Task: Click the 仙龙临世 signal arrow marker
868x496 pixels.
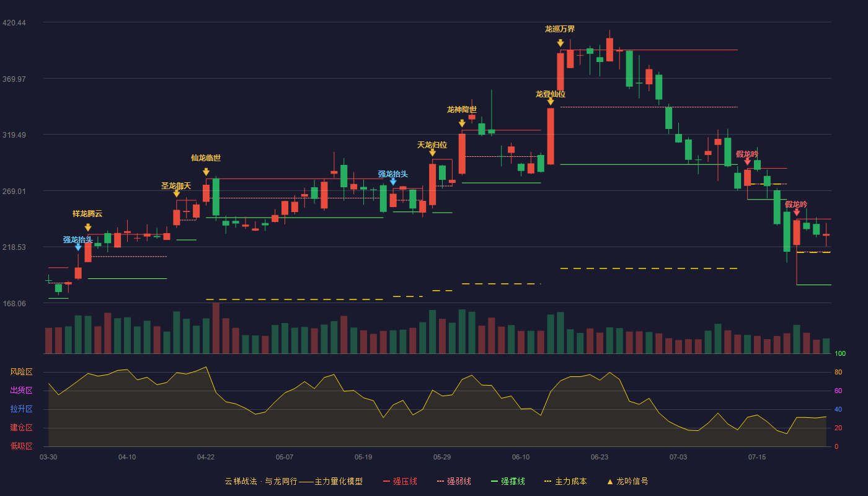Action: pyautogui.click(x=206, y=172)
